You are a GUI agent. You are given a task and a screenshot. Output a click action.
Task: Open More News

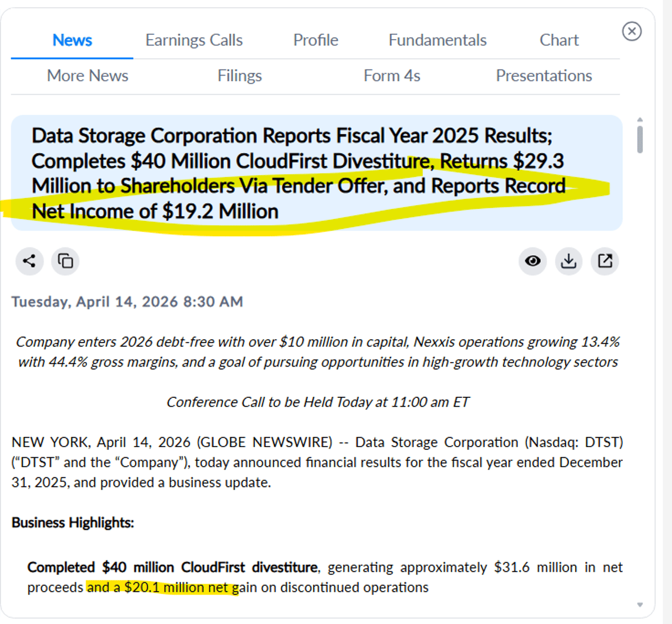[x=87, y=76]
